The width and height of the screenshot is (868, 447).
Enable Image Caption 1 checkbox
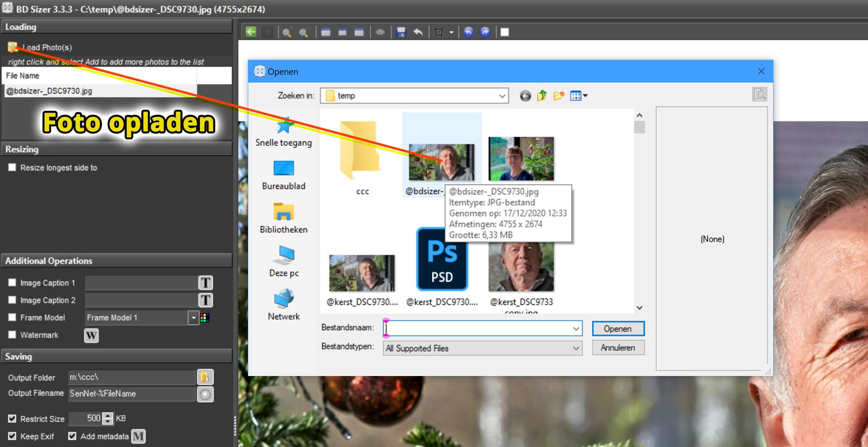pos(12,282)
